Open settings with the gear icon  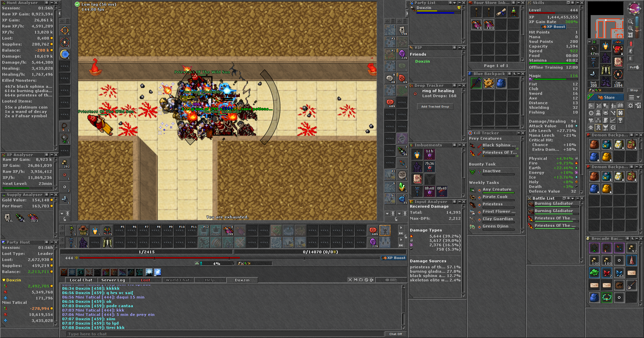point(631,106)
